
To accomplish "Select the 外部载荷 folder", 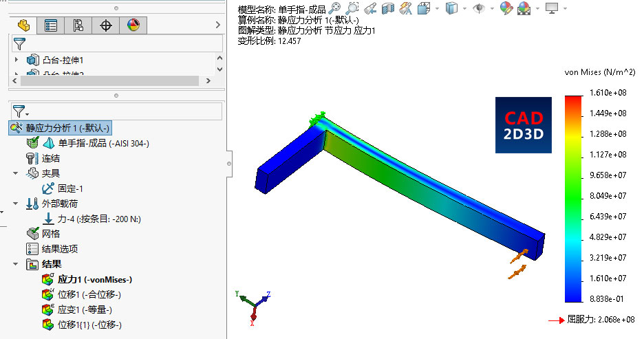I will pos(60,204).
